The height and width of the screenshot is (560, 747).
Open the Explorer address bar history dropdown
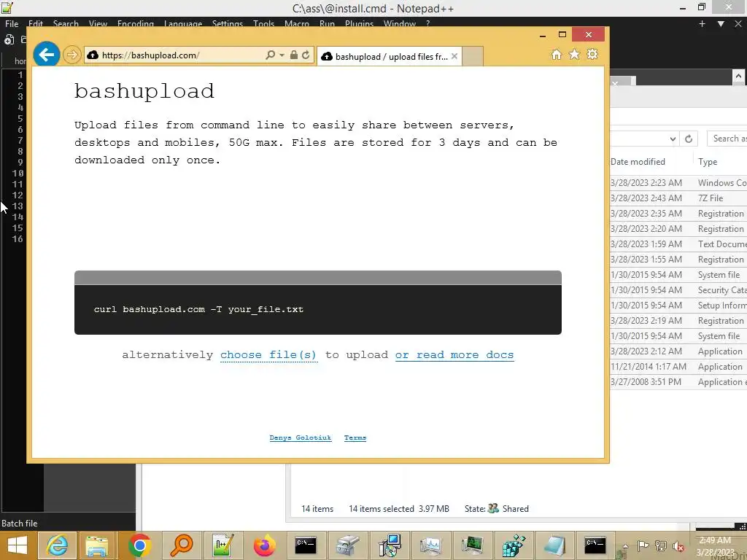click(x=672, y=139)
